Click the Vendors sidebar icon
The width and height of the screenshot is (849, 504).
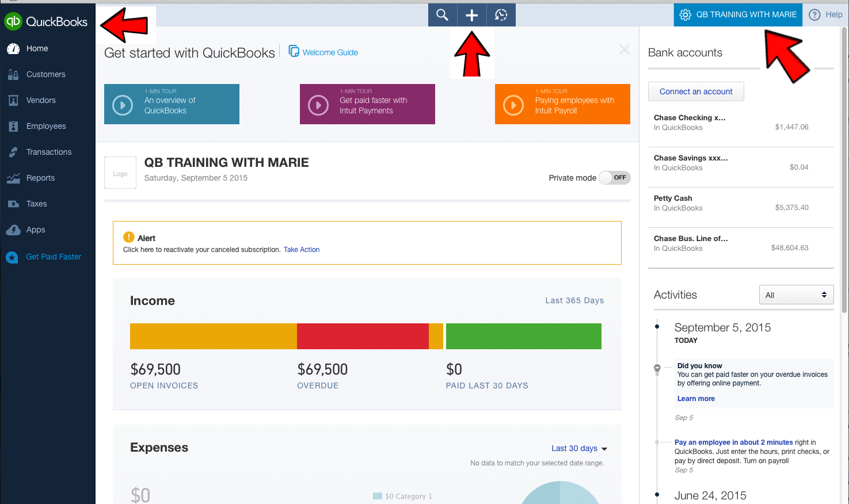13,101
